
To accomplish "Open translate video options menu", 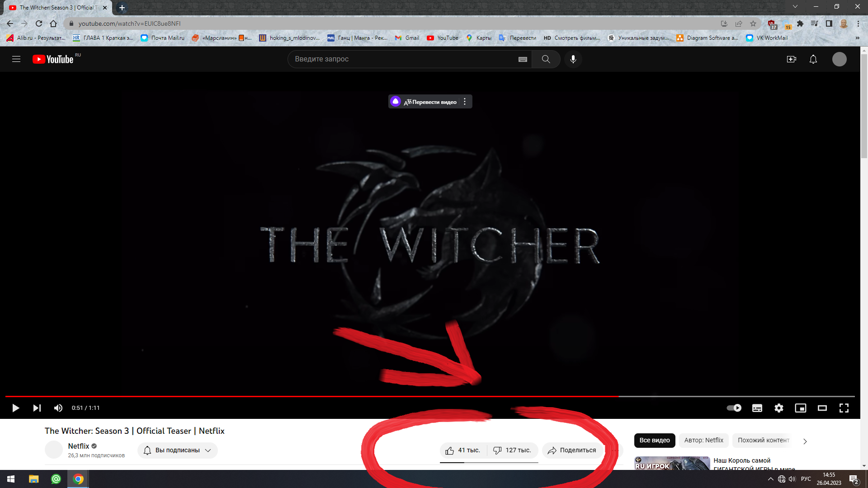I will tap(465, 102).
